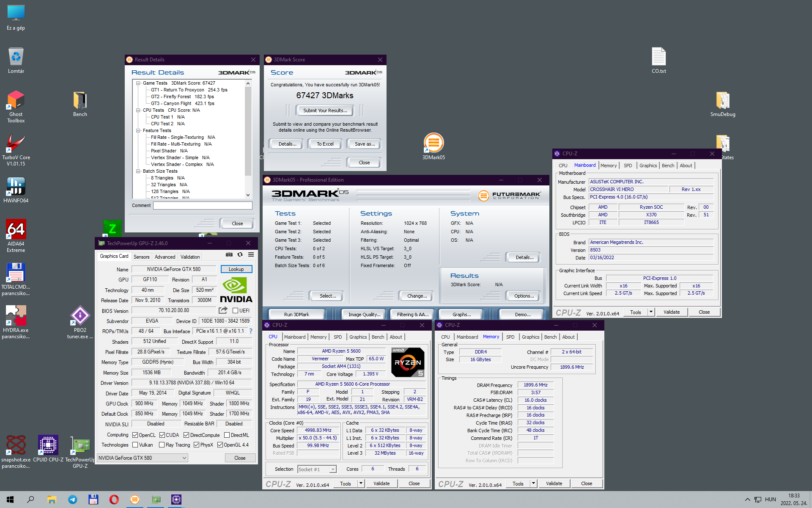
Task: Open HYDRA.exe desktop shortcut
Action: point(16,323)
